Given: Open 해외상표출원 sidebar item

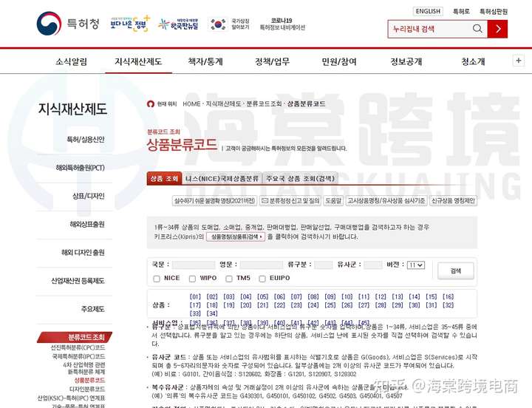Looking at the screenshot, I should point(87,224).
